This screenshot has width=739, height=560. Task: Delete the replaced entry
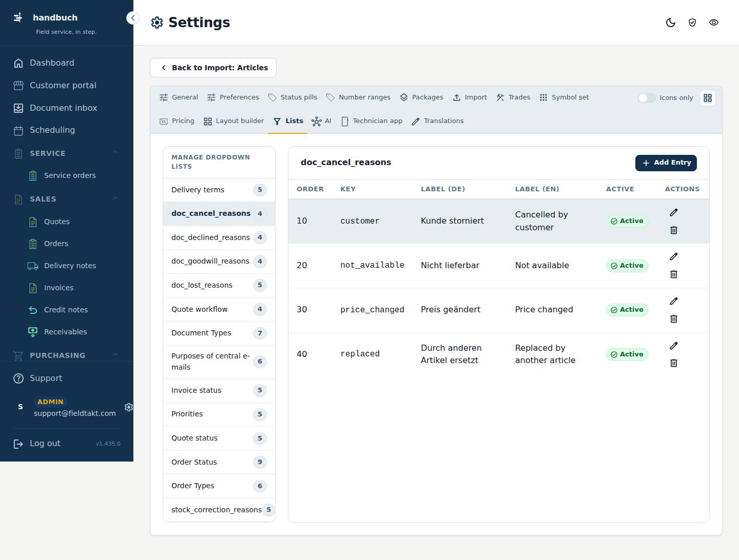[674, 363]
